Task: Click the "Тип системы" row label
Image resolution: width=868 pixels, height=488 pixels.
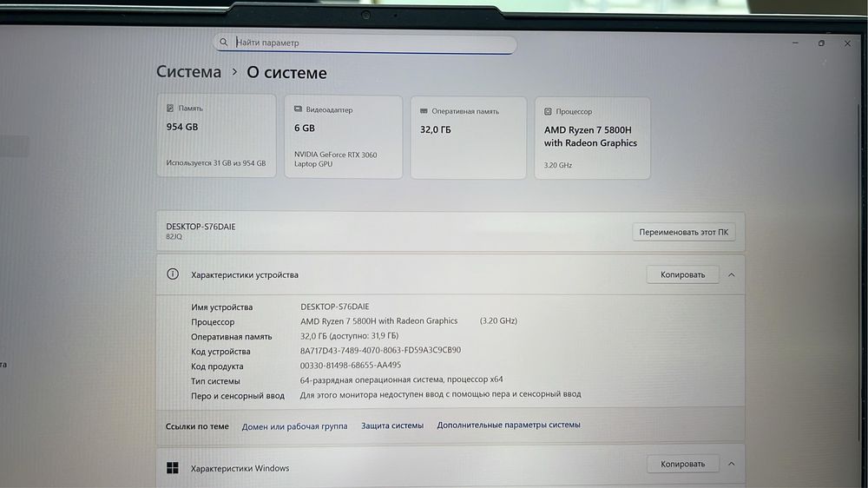Action: coord(215,381)
